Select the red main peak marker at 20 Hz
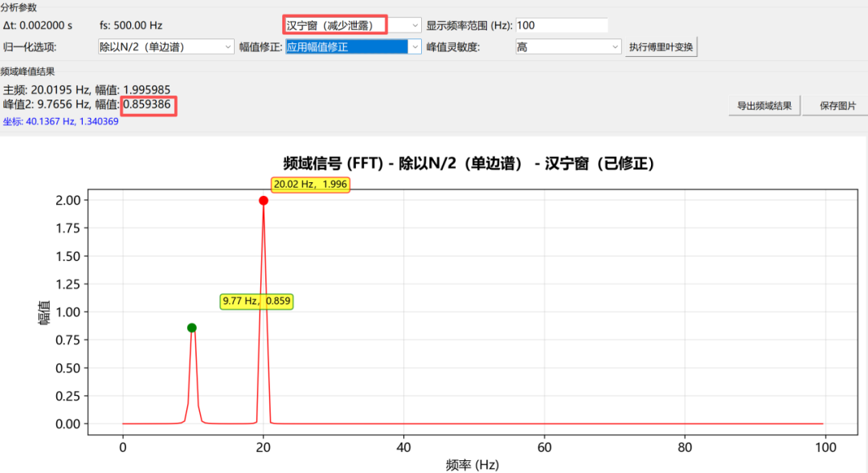 [264, 201]
